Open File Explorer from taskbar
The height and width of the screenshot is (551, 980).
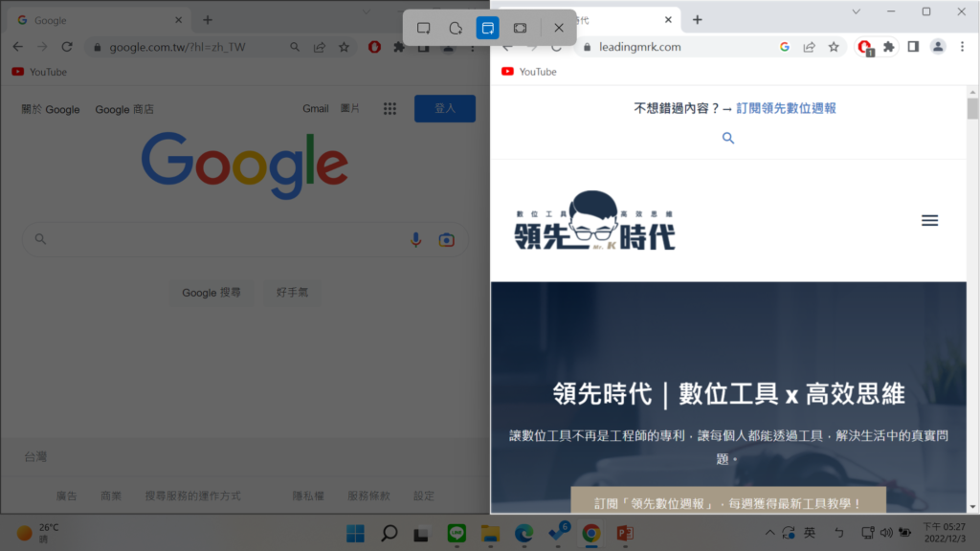[491, 534]
